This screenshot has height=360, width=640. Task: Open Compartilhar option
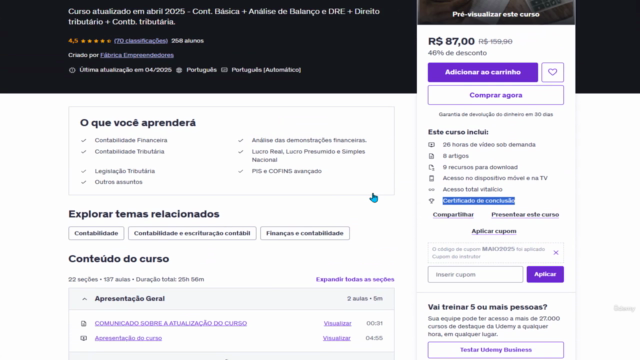click(453, 215)
